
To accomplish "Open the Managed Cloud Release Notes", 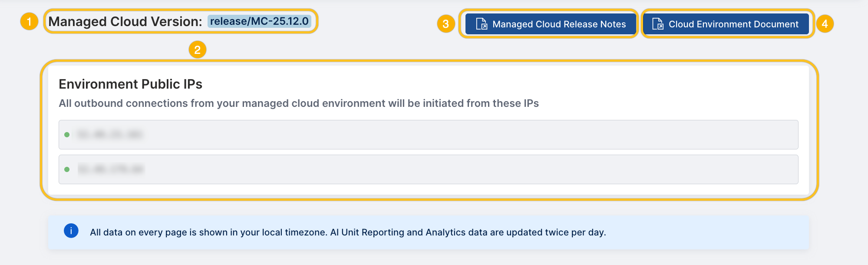I will (x=550, y=24).
